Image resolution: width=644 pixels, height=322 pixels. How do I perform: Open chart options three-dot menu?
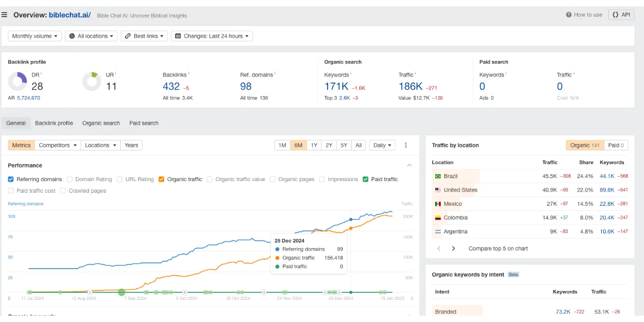tap(406, 145)
